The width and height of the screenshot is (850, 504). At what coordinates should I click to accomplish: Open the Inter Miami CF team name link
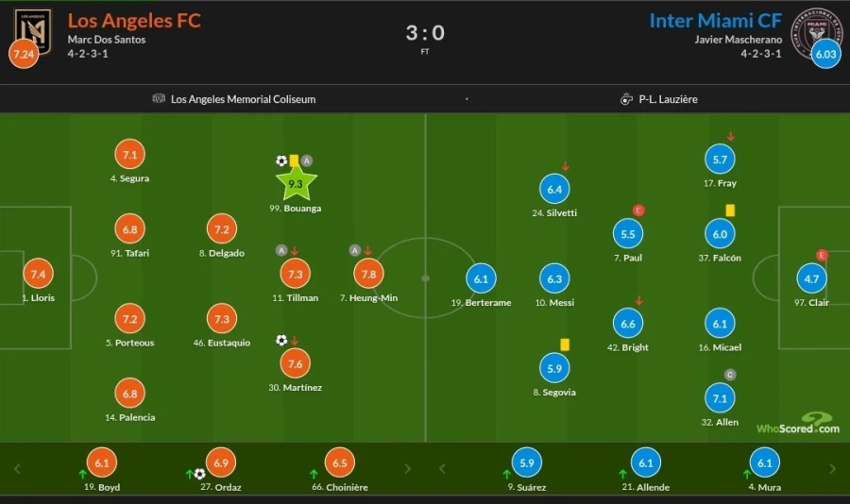[x=716, y=20]
